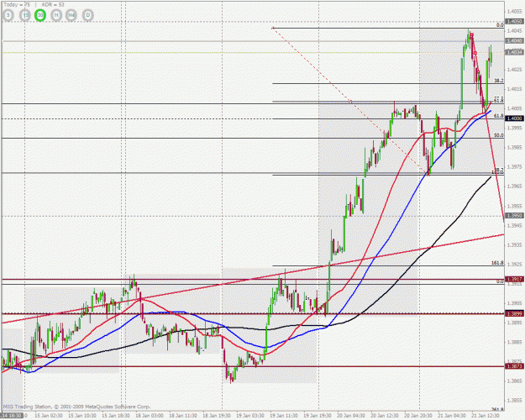The height and width of the screenshot is (420, 525).
Task: Select the 1.4034 current price tag
Action: click(x=515, y=52)
